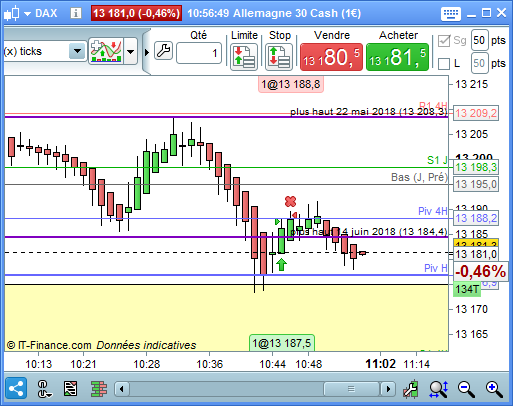
Task: Expand the (x) ticks timeframe dropdown
Action: (77, 51)
